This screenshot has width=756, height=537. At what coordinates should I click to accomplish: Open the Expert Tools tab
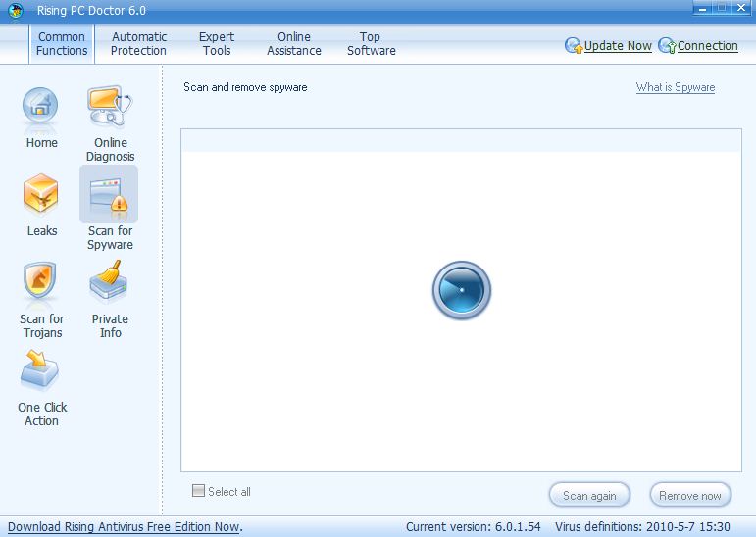click(217, 44)
